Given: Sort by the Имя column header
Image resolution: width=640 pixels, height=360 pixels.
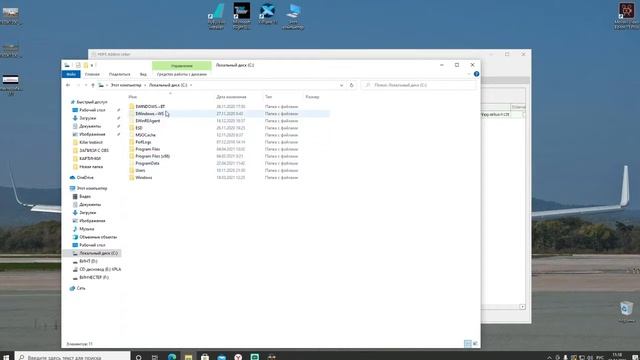Looking at the screenshot, I should (133, 97).
